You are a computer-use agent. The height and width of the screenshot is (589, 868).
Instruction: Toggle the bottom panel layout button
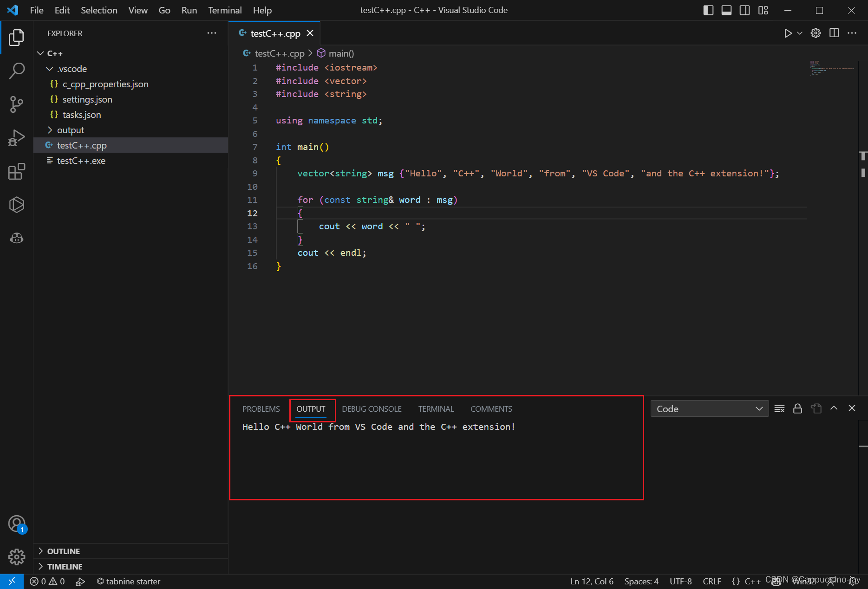click(726, 10)
